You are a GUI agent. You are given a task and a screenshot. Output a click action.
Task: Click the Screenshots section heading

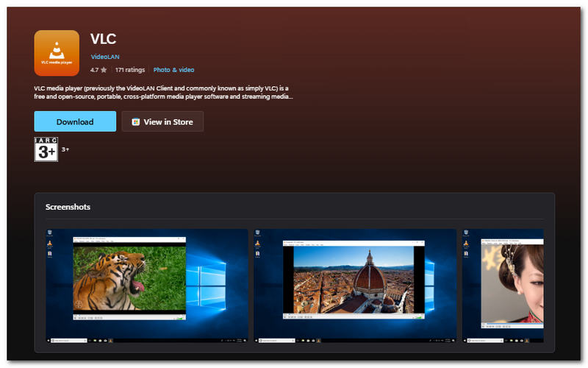coord(68,207)
